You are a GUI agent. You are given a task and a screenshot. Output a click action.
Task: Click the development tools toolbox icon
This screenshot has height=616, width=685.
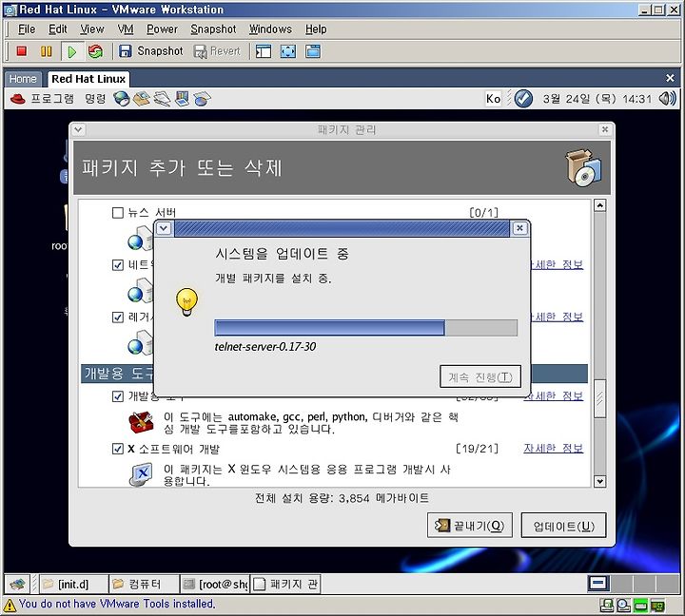(x=141, y=422)
